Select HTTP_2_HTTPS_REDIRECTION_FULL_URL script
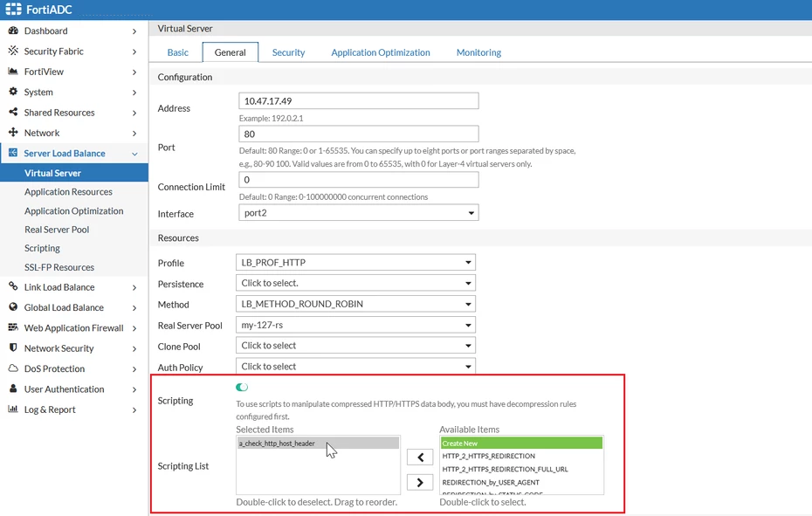812x516 pixels. coord(505,469)
